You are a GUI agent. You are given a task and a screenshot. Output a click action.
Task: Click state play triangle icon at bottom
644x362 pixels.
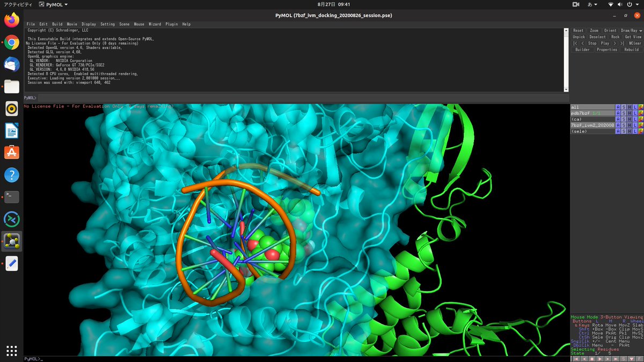pos(600,358)
